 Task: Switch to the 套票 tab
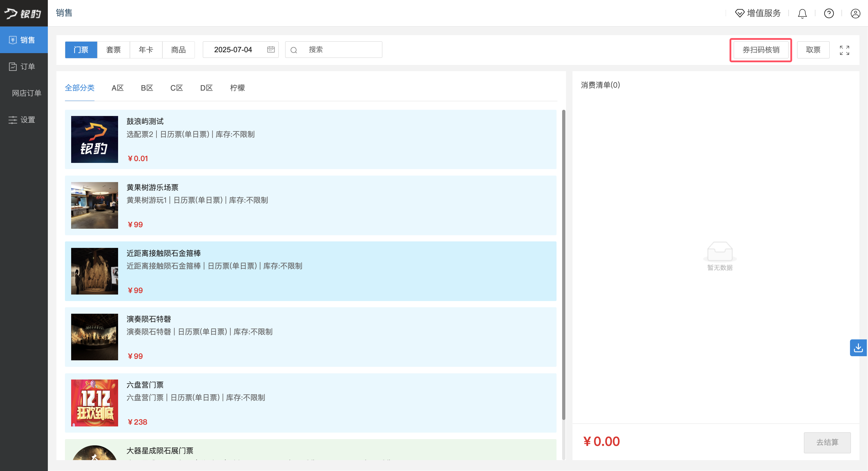tap(114, 50)
